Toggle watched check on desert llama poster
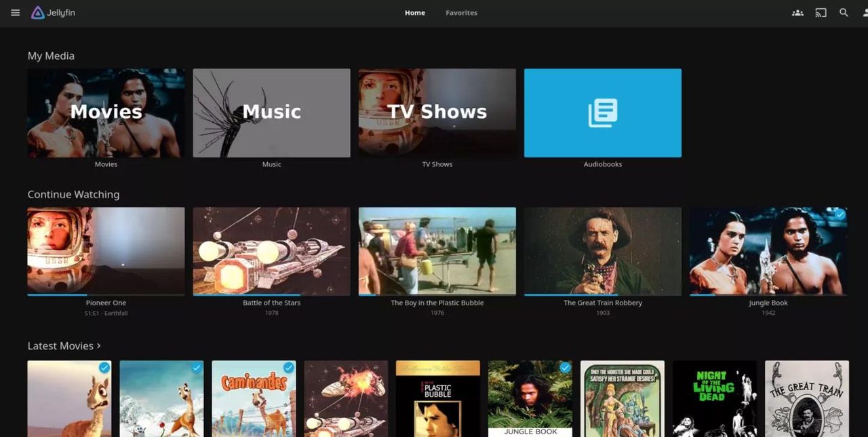The image size is (868, 437). [104, 367]
